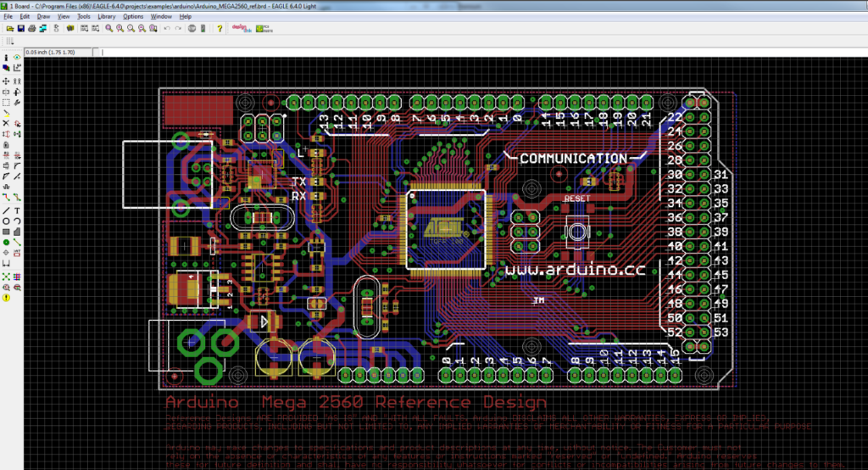
Task: Print the board layout
Action: (31, 28)
